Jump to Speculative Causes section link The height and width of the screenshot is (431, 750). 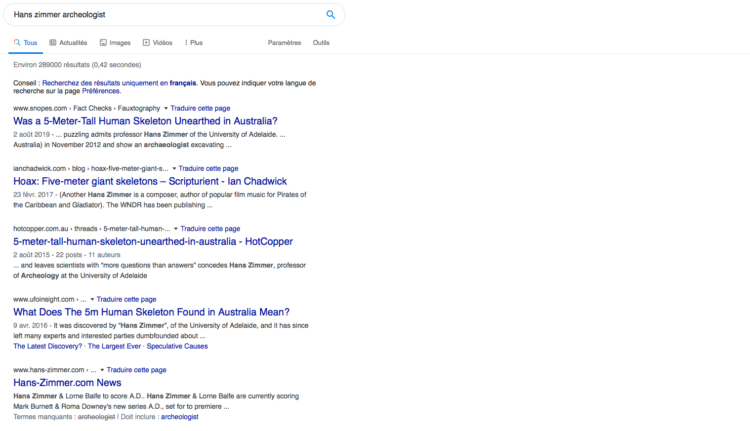click(177, 346)
